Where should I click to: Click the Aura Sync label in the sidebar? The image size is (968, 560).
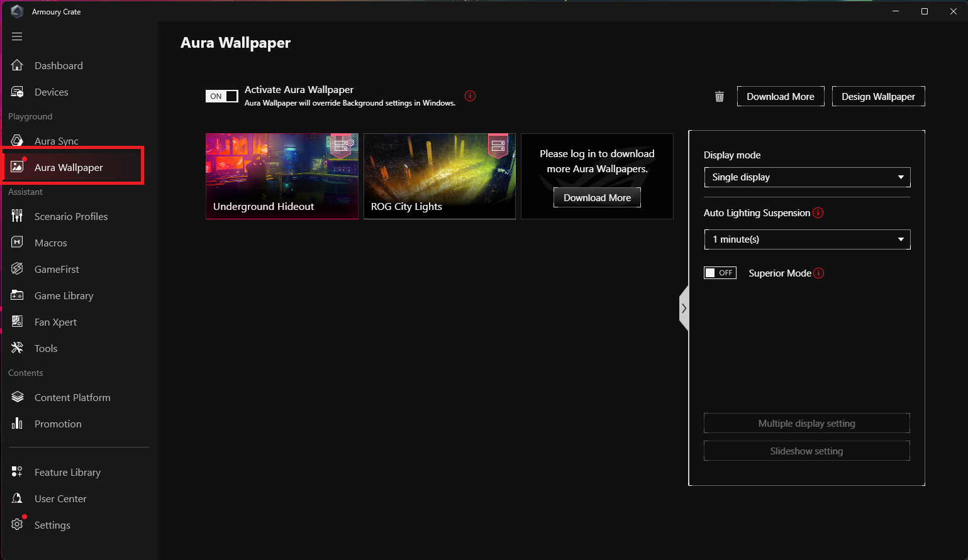coord(57,141)
